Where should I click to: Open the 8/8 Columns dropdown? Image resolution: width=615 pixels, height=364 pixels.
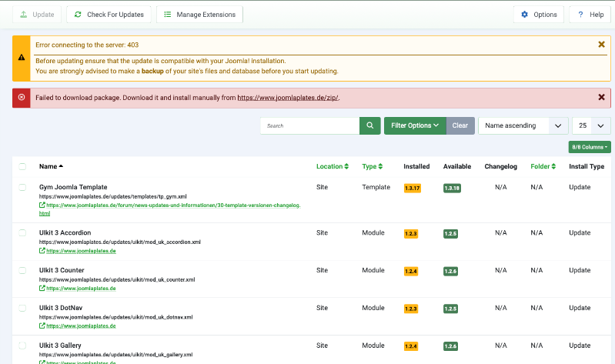point(590,147)
